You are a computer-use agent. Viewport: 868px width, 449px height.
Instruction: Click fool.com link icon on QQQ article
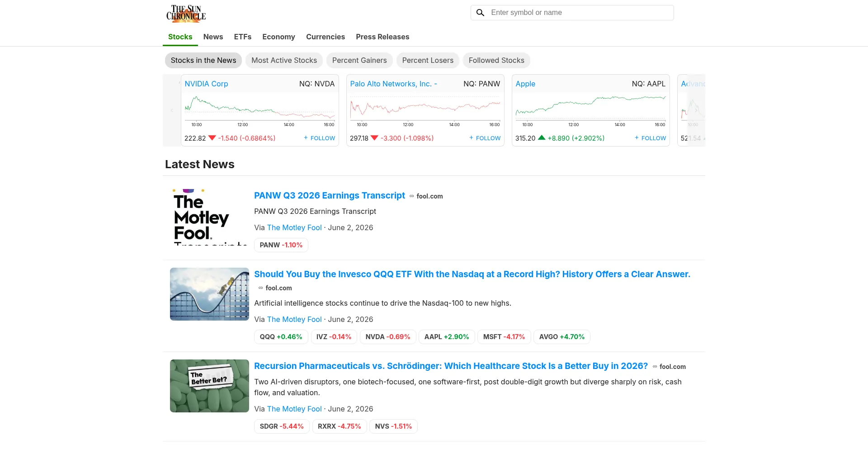(261, 288)
